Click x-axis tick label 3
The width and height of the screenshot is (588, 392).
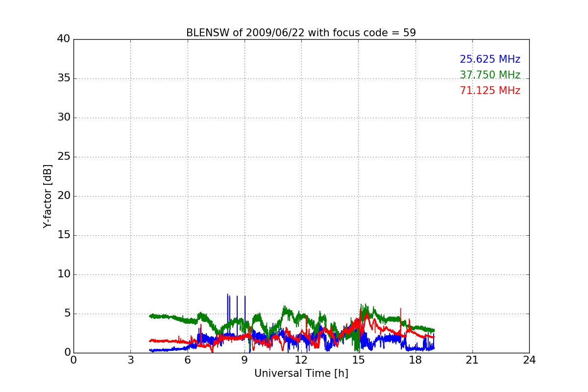(x=130, y=360)
